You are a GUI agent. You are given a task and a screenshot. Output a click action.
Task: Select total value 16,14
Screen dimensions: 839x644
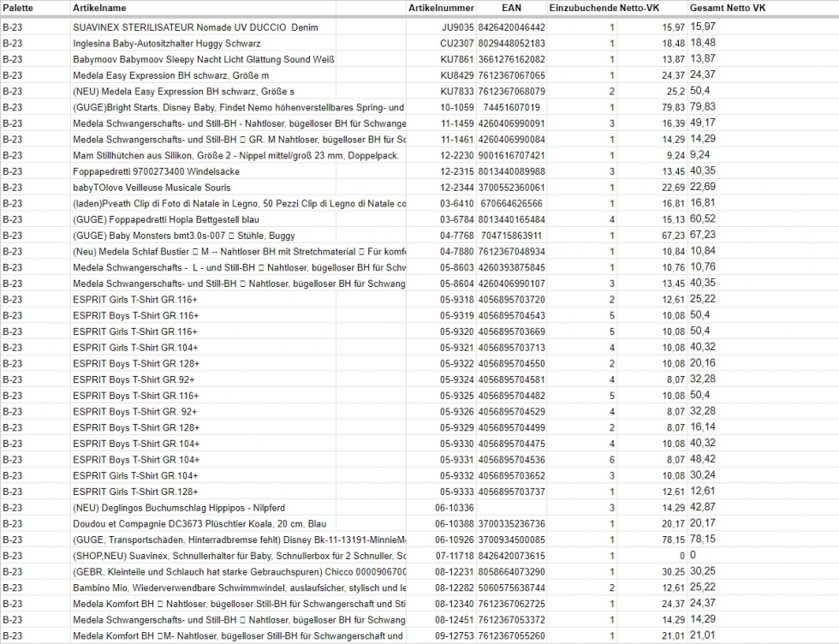[703, 427]
